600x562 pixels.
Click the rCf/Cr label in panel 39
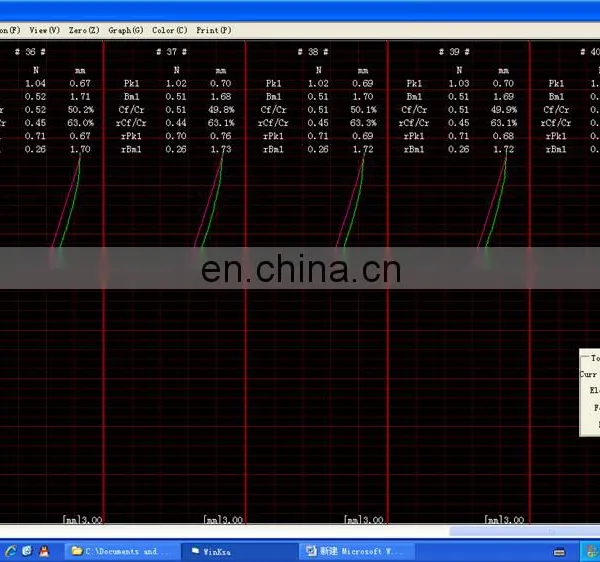pos(414,123)
